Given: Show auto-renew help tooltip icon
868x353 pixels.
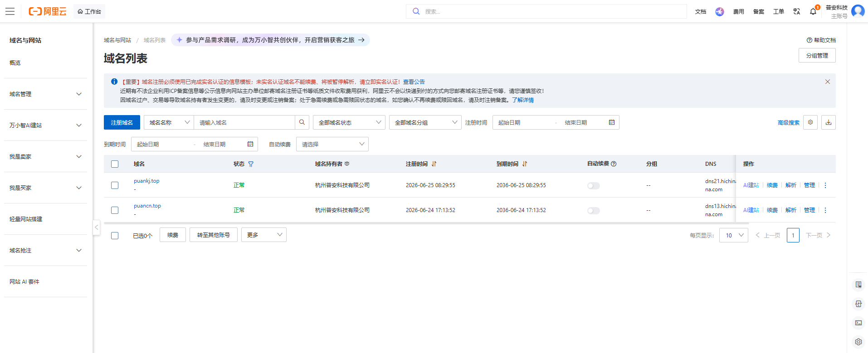Looking at the screenshot, I should [614, 164].
